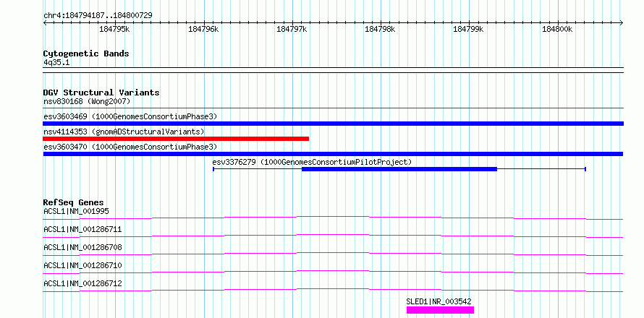Open ACSL1|NM_001286708 transcript label
644x318 pixels.
coord(82,247)
